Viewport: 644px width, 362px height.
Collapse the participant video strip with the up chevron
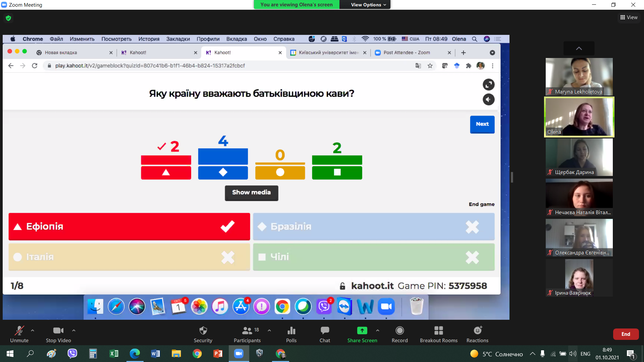[x=579, y=48]
